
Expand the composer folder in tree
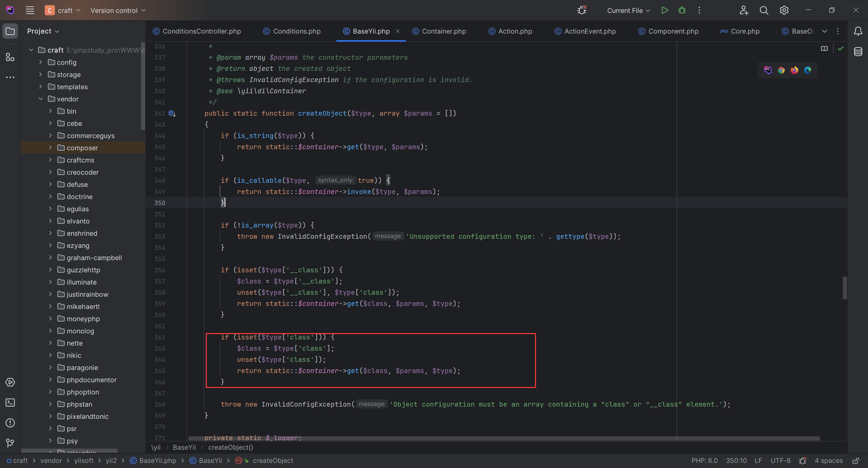(x=50, y=148)
